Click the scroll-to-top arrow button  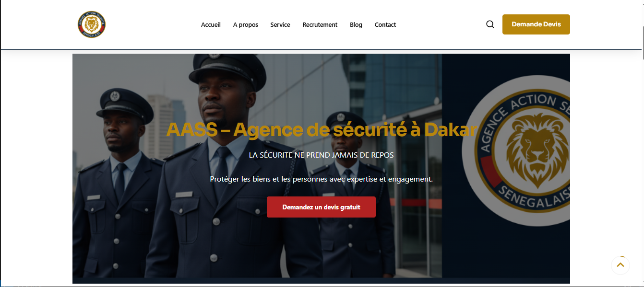pos(620,265)
